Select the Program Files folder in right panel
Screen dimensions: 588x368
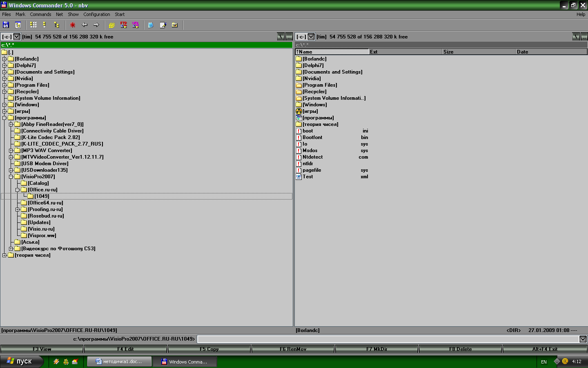pyautogui.click(x=320, y=85)
